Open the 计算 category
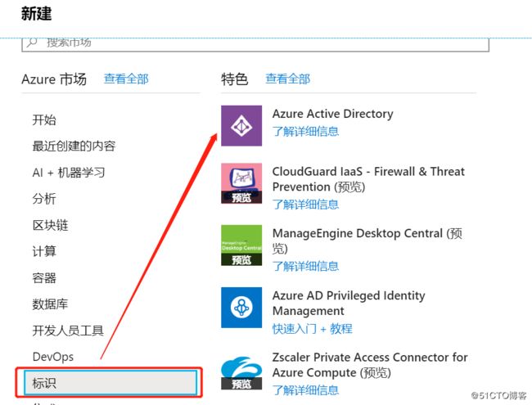 click(44, 251)
